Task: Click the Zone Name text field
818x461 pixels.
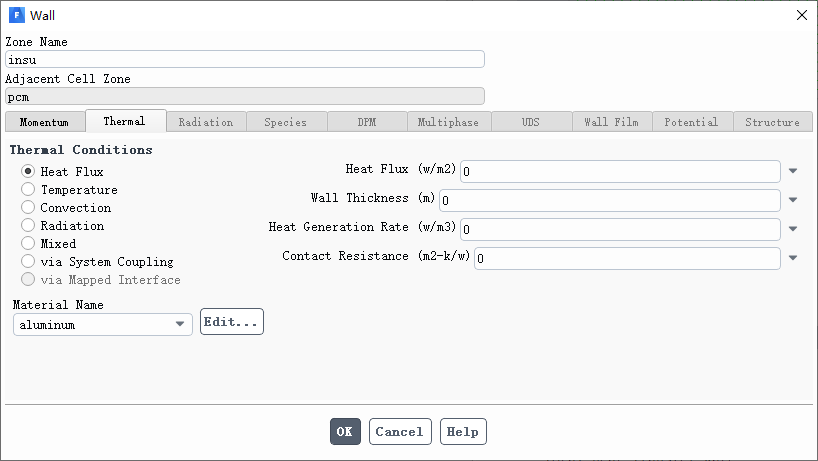Action: point(245,59)
